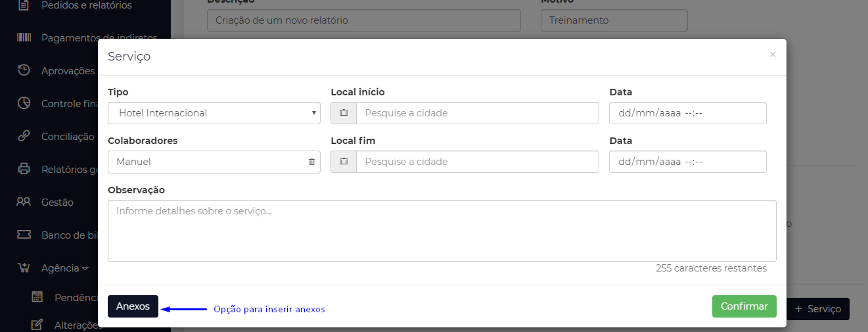Viewport: 868px width, 332px height.
Task: Click the Pedidos e relatórios document icon
Action: coord(24,5)
